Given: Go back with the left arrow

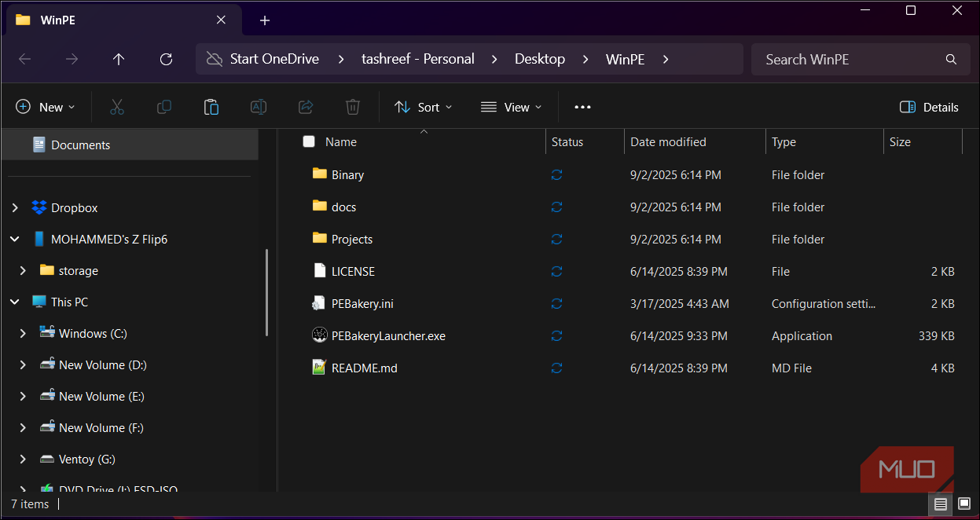Looking at the screenshot, I should click(24, 59).
